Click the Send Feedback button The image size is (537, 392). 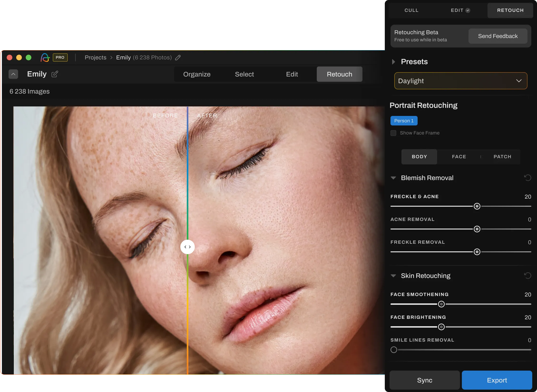point(498,36)
